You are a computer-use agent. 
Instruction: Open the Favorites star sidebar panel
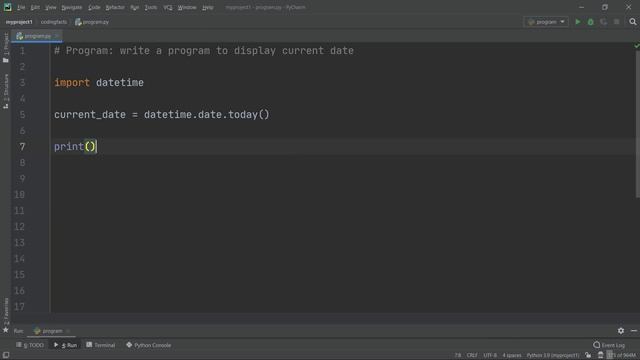[x=6, y=316]
